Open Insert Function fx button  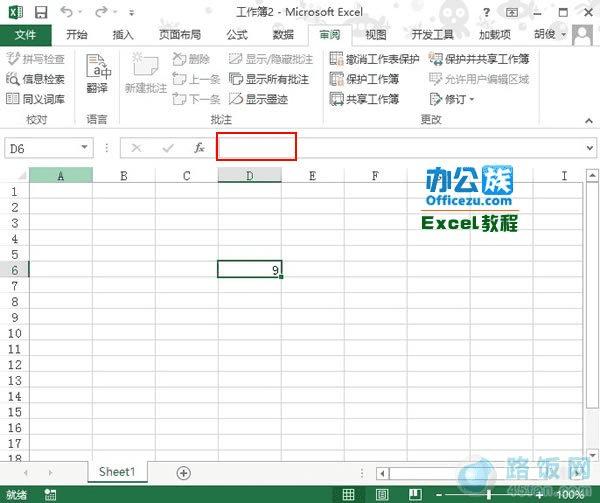tap(199, 148)
